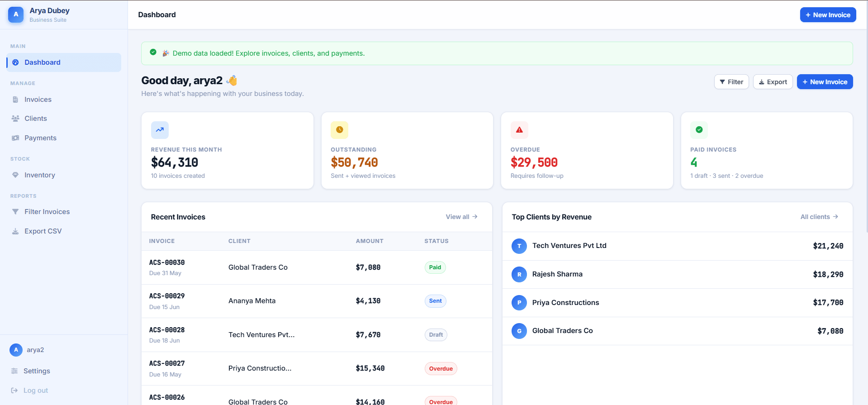The height and width of the screenshot is (405, 868).
Task: Click the Inventory gem icon
Action: [x=15, y=175]
